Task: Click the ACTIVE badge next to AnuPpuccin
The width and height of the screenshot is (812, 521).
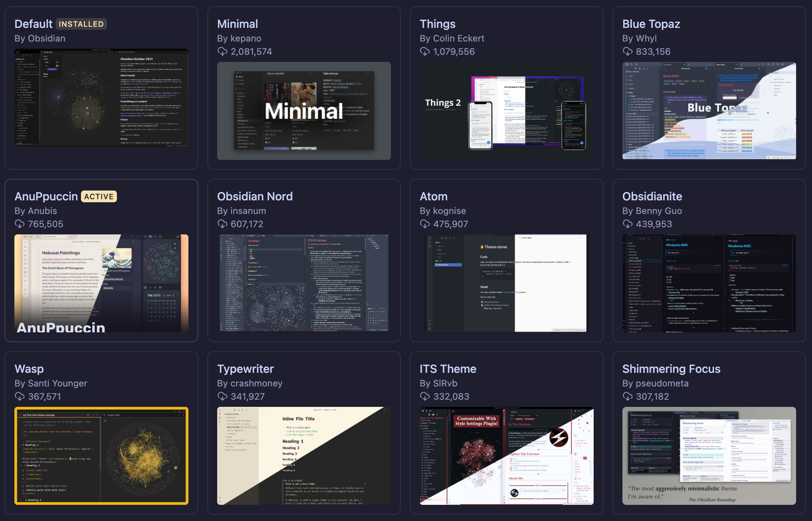Action: point(99,196)
